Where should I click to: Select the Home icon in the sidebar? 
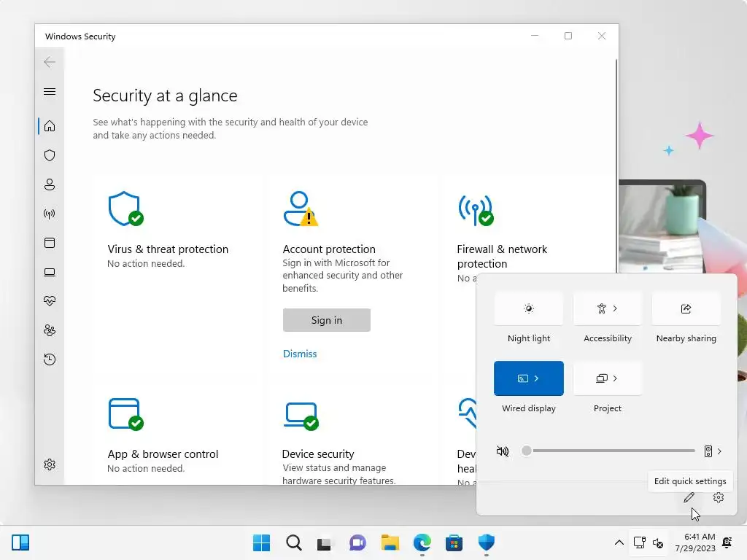[50, 126]
